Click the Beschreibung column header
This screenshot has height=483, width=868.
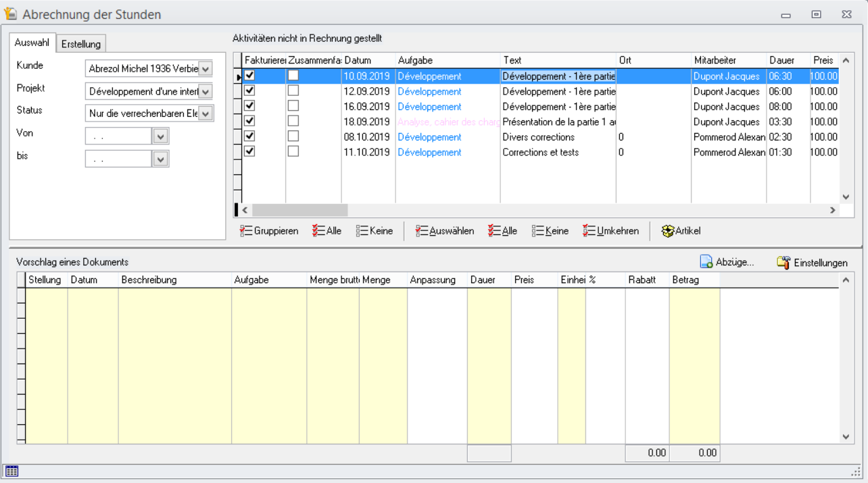175,280
